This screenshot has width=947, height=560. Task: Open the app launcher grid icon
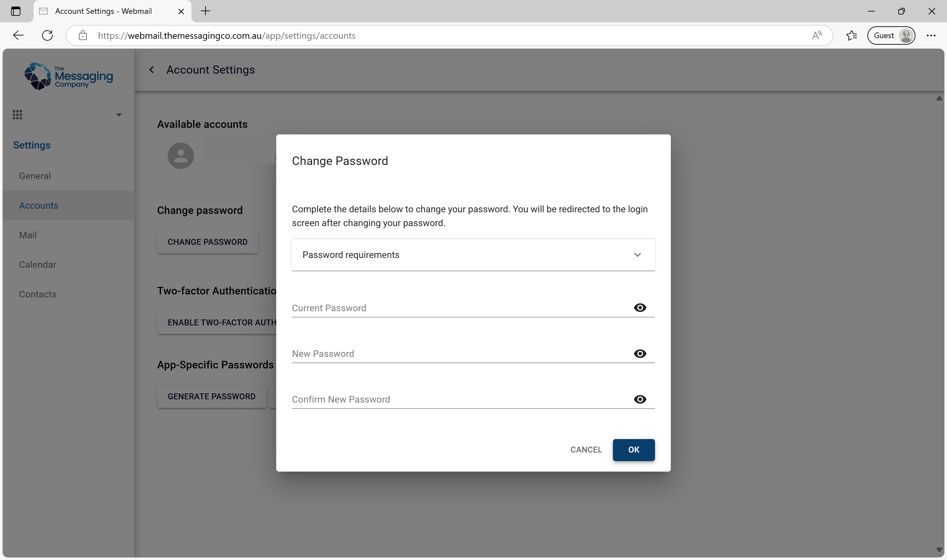[x=17, y=114]
